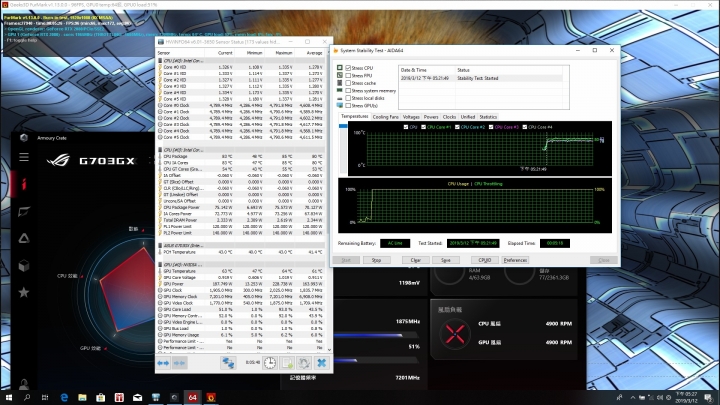Open the Windows Start menu
720x405 pixels.
coord(8,397)
